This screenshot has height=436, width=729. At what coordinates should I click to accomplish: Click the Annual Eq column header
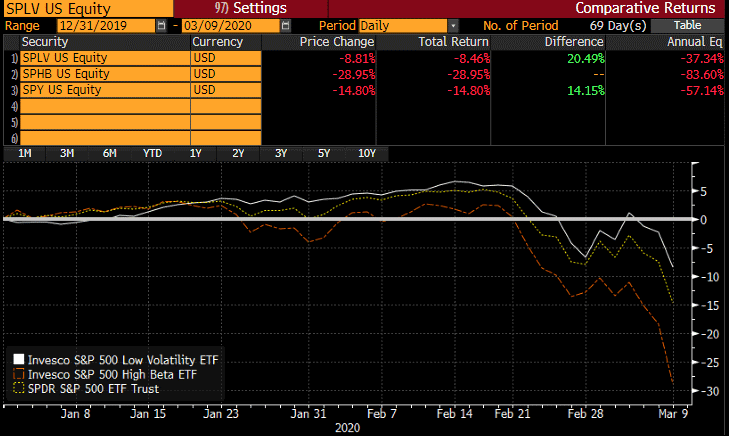695,42
